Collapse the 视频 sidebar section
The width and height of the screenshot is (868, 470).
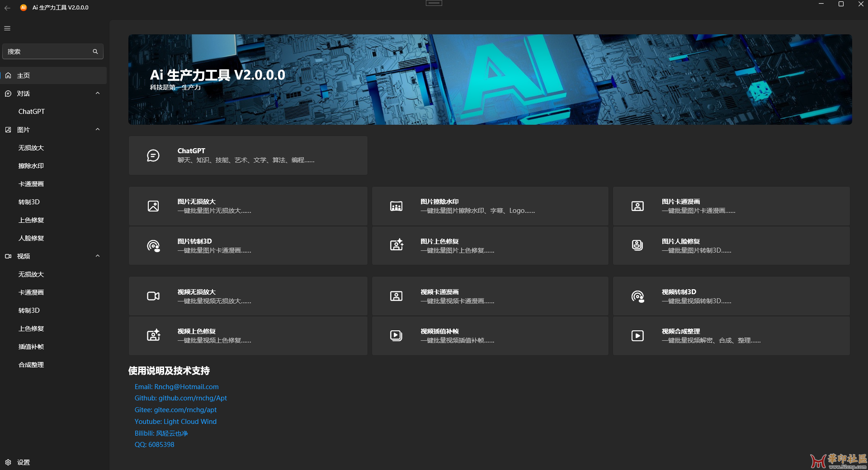click(98, 256)
